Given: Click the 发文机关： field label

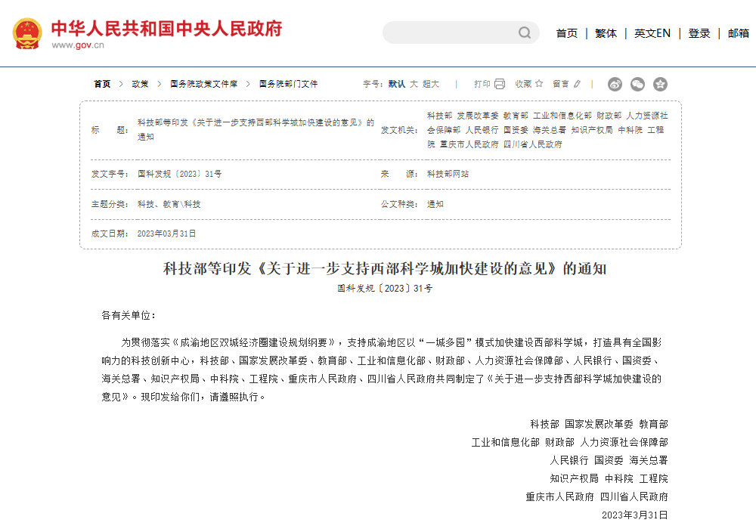Looking at the screenshot, I should click(398, 130).
